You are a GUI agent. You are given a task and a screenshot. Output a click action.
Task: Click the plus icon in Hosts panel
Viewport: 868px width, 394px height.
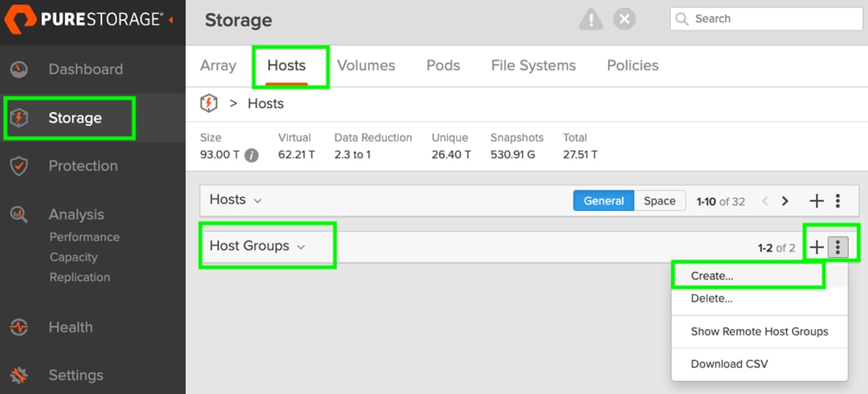pos(816,200)
